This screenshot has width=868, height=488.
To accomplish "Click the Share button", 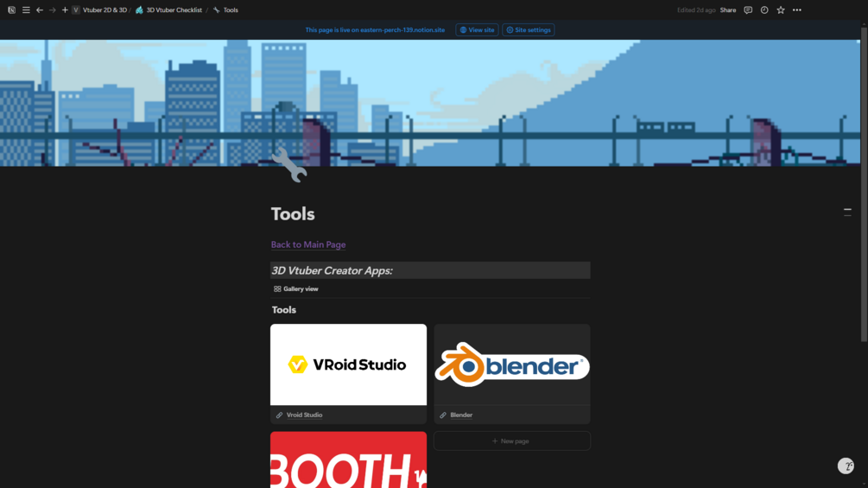I will pyautogui.click(x=728, y=10).
